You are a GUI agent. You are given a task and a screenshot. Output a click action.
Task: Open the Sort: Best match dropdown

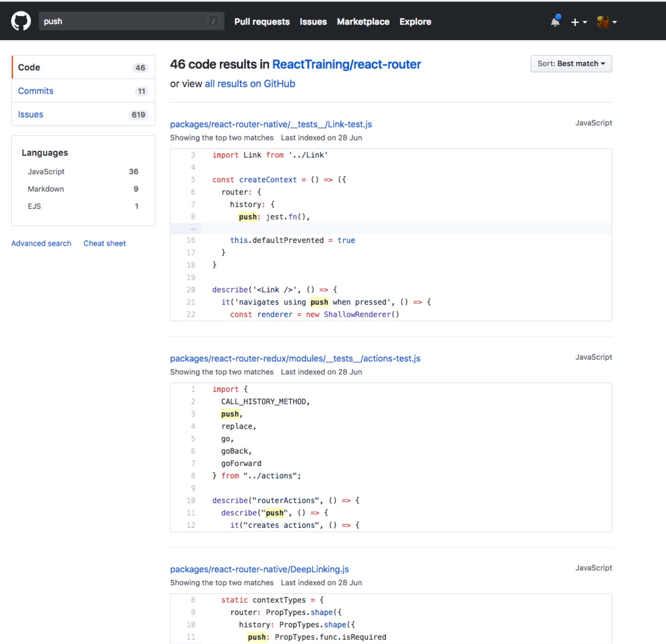click(x=571, y=64)
